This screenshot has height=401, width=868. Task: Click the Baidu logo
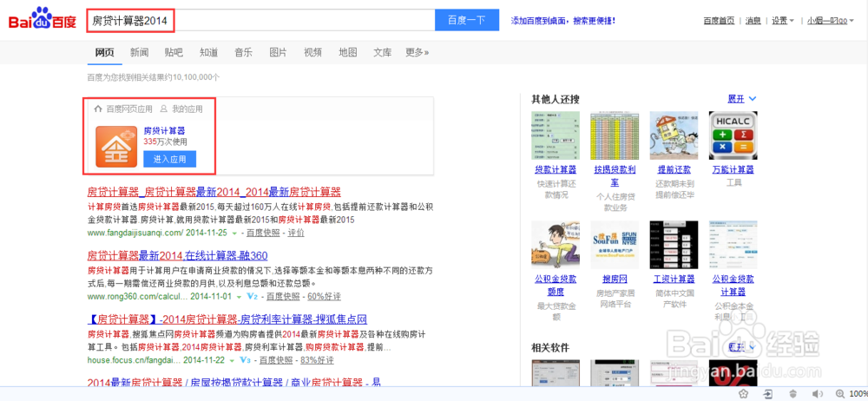[x=42, y=20]
